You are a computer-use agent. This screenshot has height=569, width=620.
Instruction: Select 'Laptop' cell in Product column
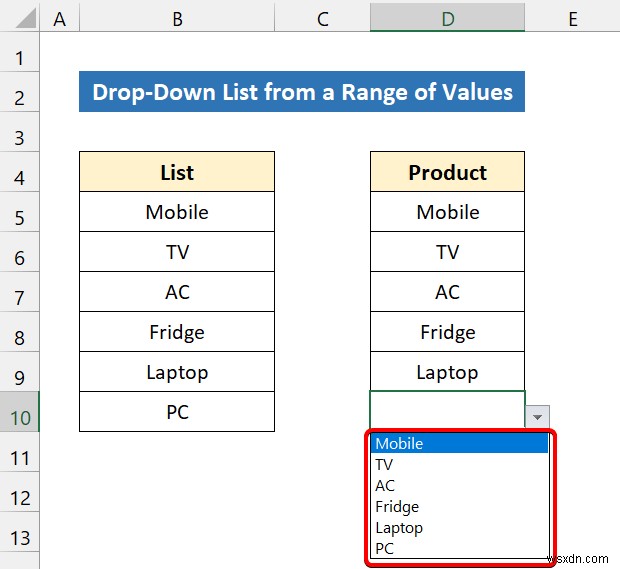pos(448,372)
